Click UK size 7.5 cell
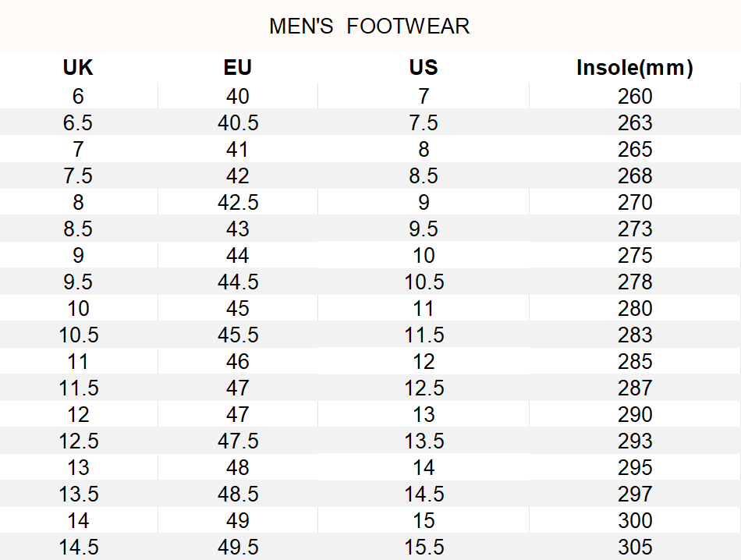This screenshot has width=741, height=560. [78, 176]
